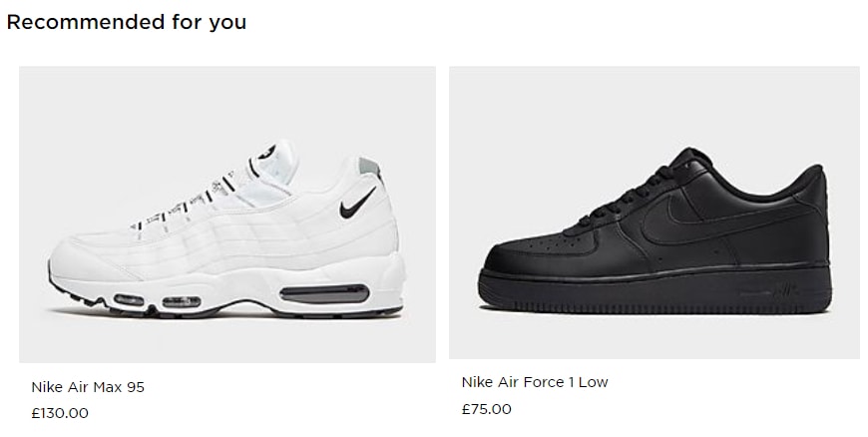Click the Nike Air Force 1 Low title
868x437 pixels.
click(535, 382)
